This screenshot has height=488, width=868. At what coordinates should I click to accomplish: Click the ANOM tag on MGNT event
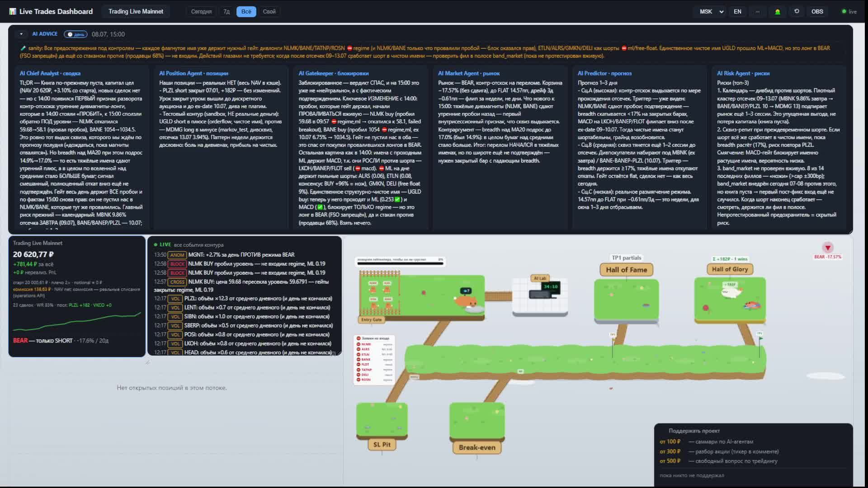177,255
